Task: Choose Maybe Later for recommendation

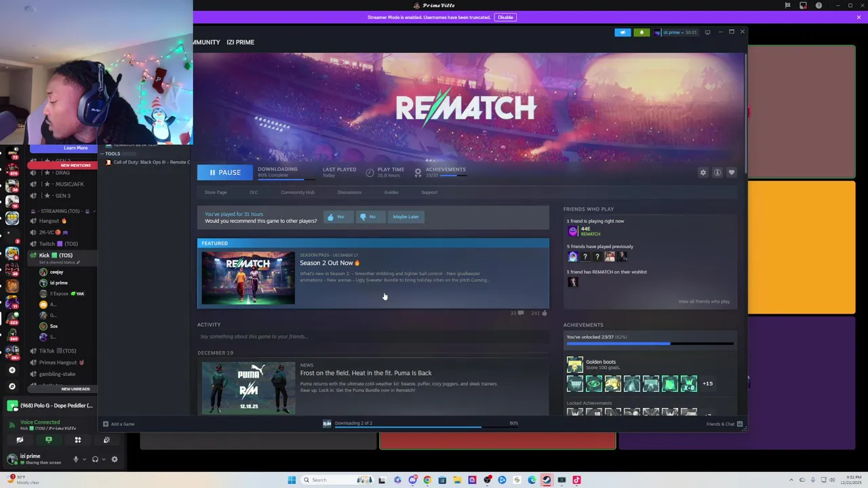Action: click(406, 217)
